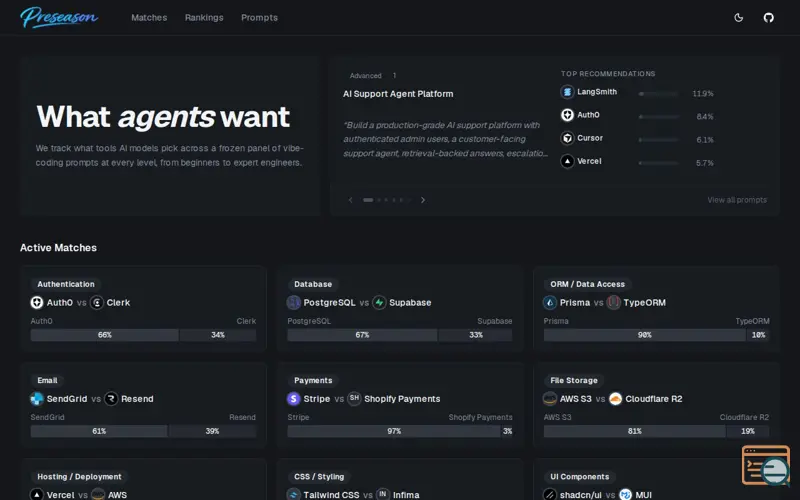The width and height of the screenshot is (800, 500).
Task: Click the Vercel icon in Top Recommendations
Action: (x=567, y=161)
